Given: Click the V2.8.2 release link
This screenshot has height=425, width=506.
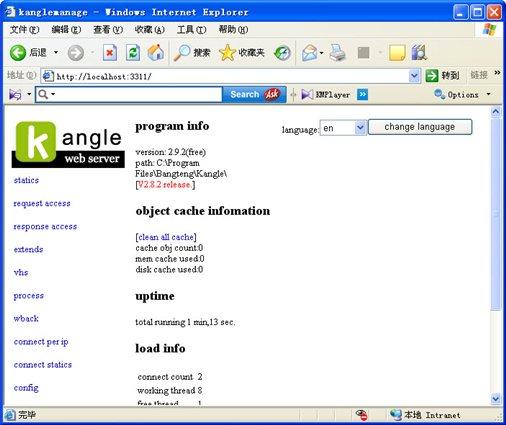Looking at the screenshot, I should pos(164,184).
